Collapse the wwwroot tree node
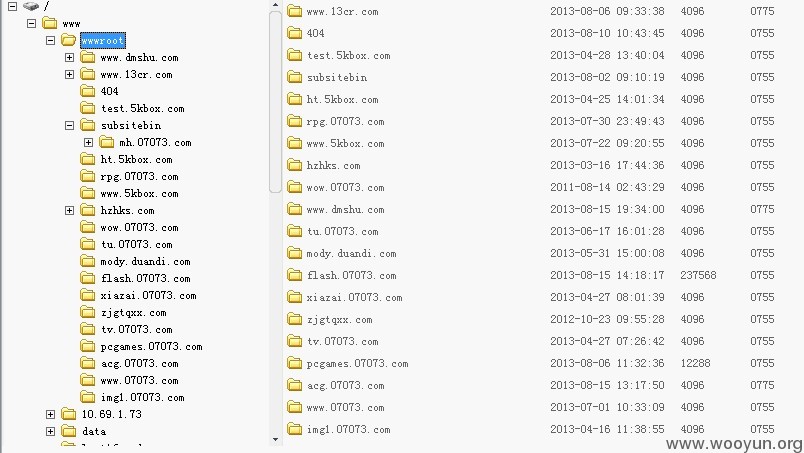This screenshot has height=453, width=804. pyautogui.click(x=50, y=40)
